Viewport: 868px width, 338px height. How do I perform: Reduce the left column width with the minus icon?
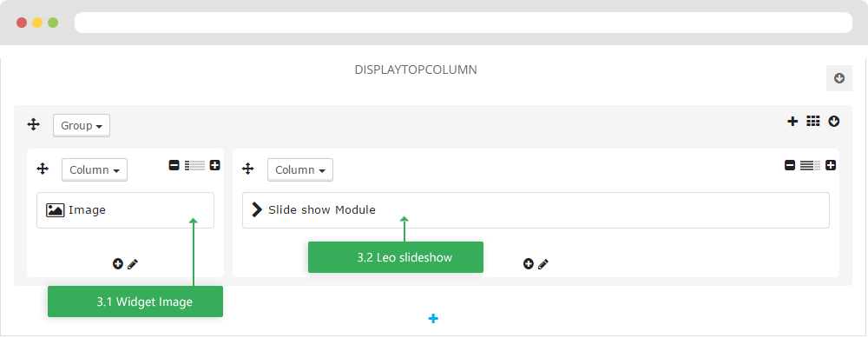(x=174, y=165)
